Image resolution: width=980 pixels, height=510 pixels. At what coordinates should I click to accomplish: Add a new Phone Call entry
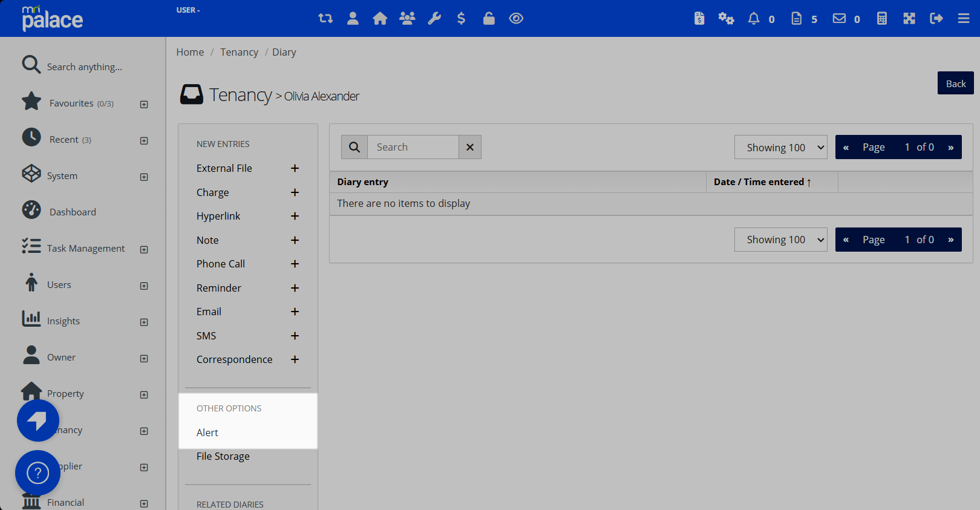tap(295, 264)
